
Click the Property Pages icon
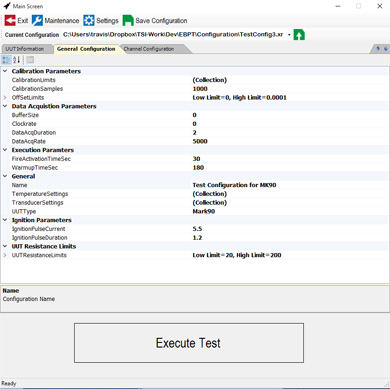30,60
